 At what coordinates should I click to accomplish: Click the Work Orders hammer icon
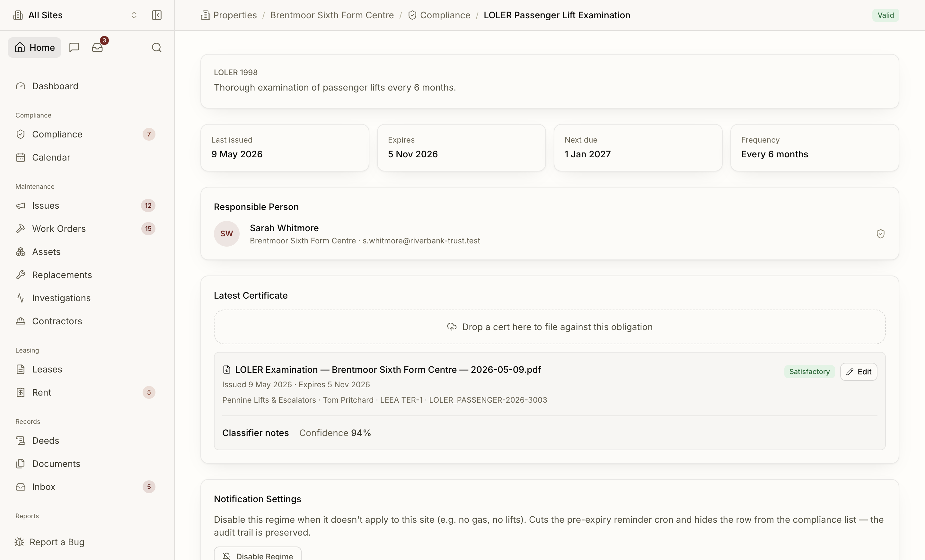point(21,229)
